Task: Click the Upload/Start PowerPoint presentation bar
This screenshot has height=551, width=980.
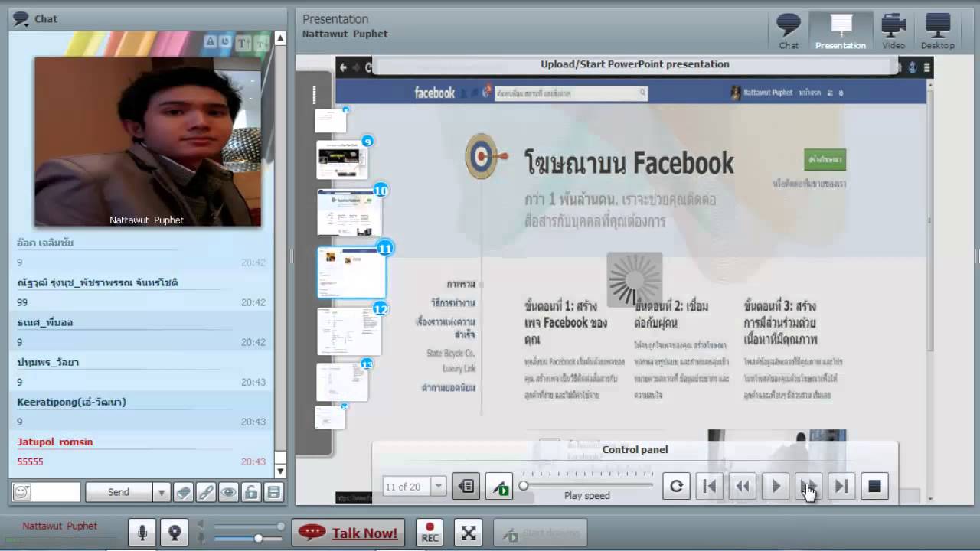Action: 635,64
